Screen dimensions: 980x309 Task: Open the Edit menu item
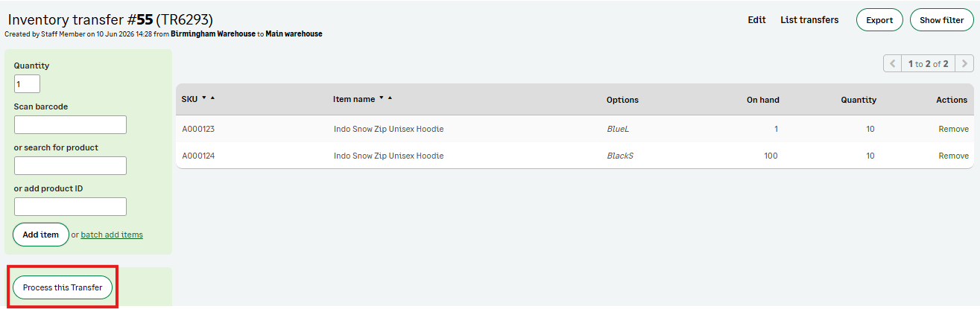pyautogui.click(x=757, y=20)
